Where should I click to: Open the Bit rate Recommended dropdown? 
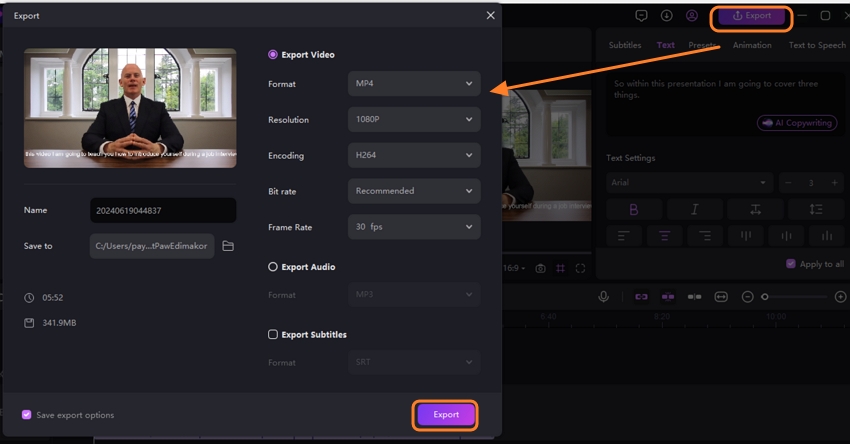tap(414, 191)
